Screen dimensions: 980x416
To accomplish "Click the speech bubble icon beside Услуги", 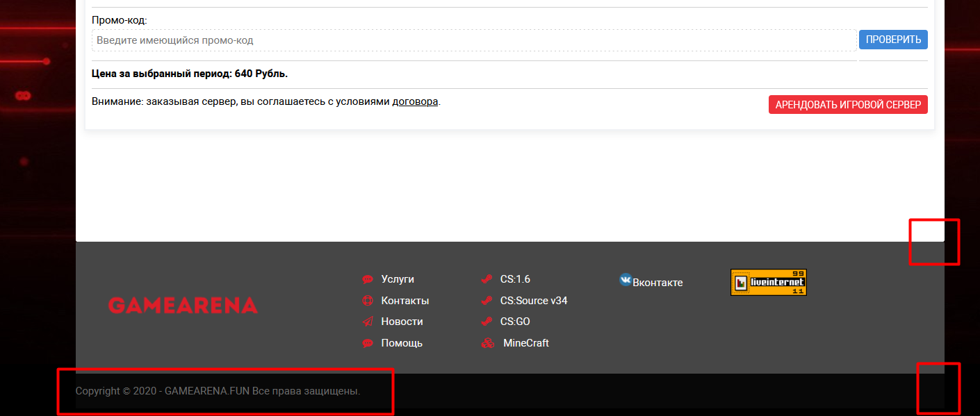I will pos(368,279).
